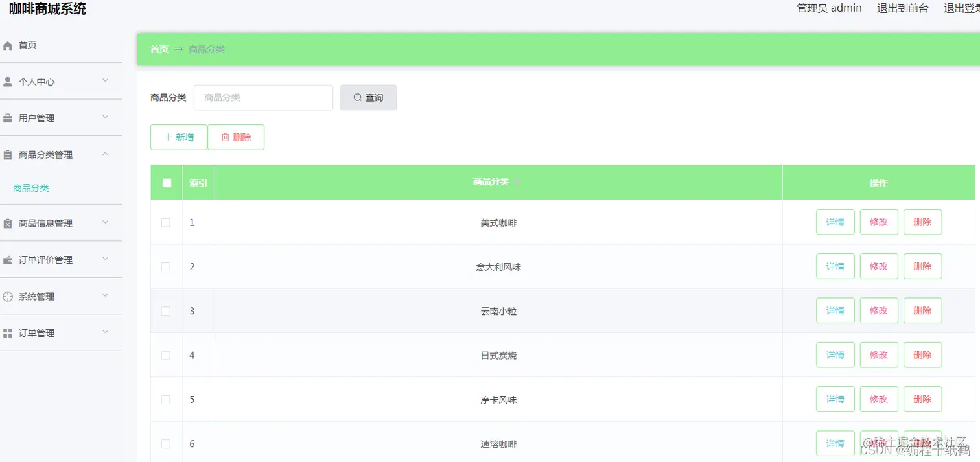
Task: Click the 摩卡风味 category cell
Action: [x=498, y=400]
